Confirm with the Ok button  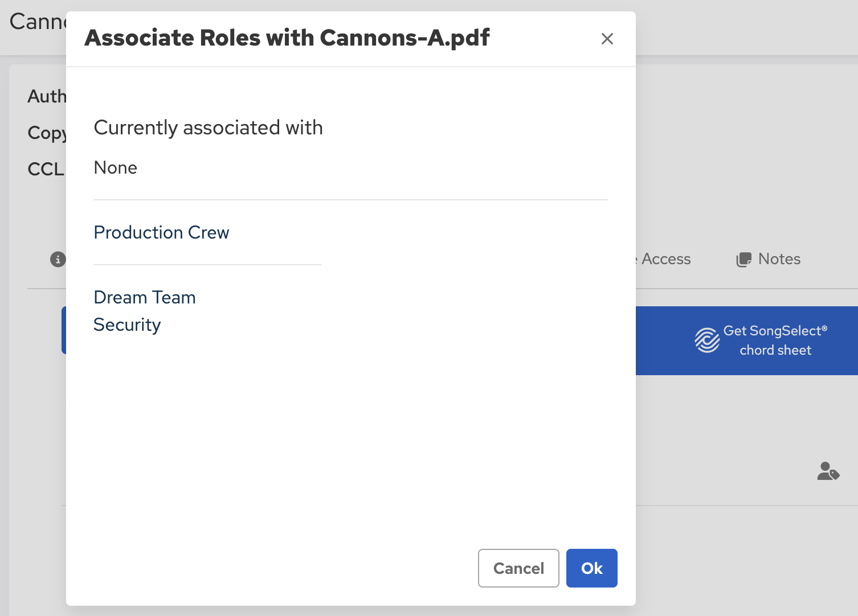[591, 568]
